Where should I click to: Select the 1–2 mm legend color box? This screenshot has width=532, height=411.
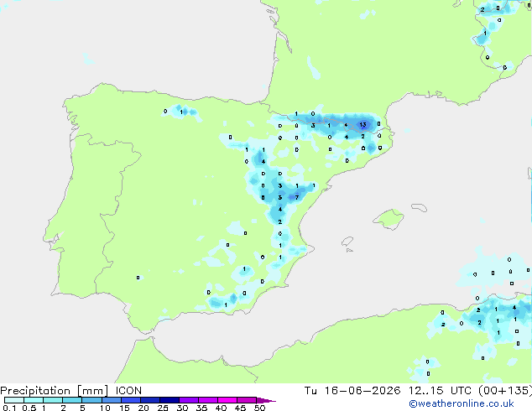pyautogui.click(x=53, y=400)
